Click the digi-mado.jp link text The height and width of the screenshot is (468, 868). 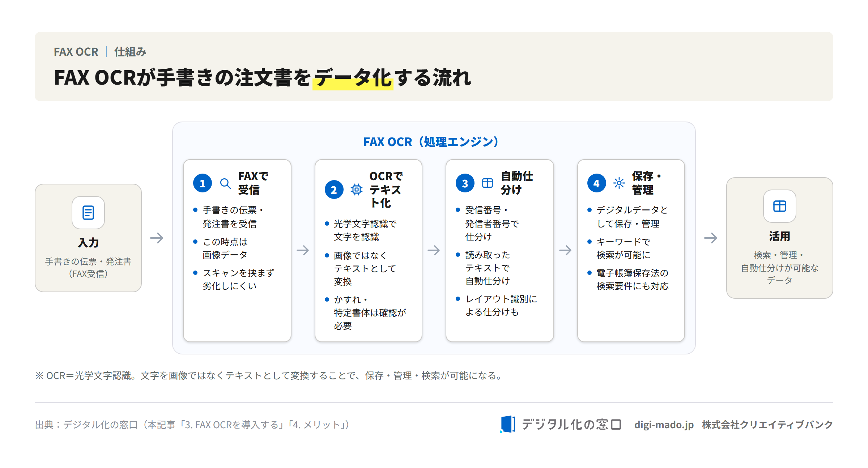pyautogui.click(x=664, y=425)
